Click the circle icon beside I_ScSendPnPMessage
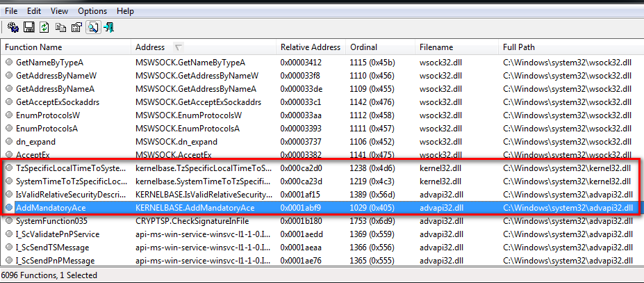Viewport: 644px width, 283px height. click(9, 260)
